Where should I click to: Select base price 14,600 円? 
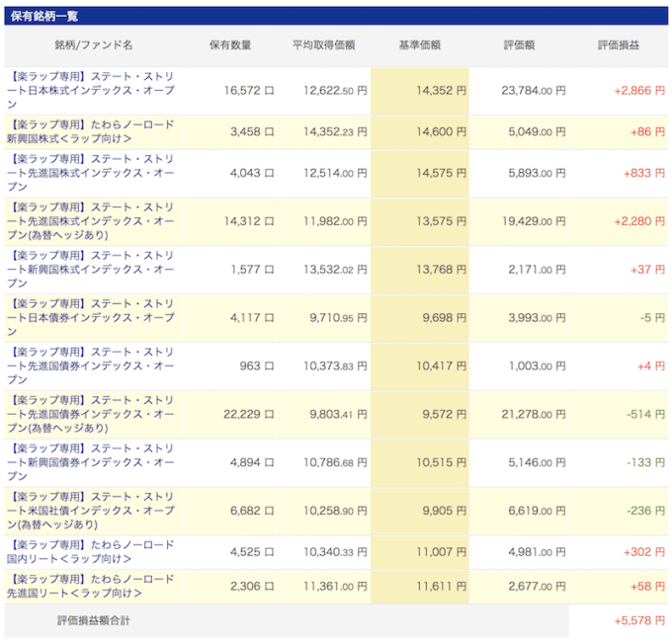click(x=441, y=131)
